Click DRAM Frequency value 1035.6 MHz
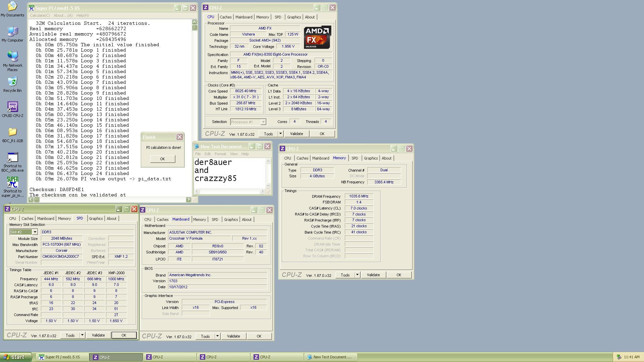 click(x=359, y=196)
